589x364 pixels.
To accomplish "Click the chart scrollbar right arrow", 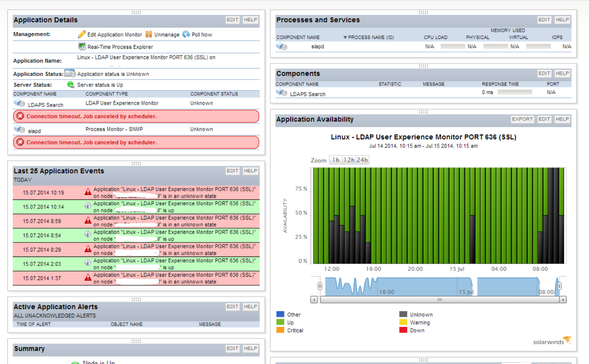I will click(563, 299).
